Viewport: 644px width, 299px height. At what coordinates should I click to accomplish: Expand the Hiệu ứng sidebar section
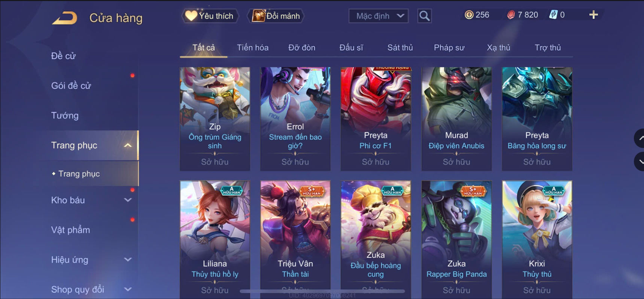(x=128, y=260)
